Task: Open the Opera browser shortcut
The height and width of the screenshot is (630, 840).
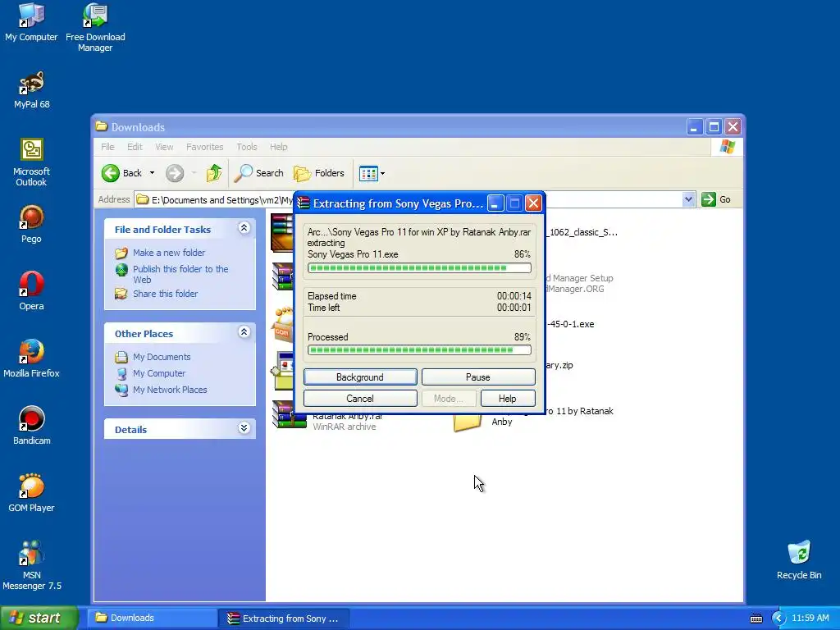Action: (x=31, y=291)
